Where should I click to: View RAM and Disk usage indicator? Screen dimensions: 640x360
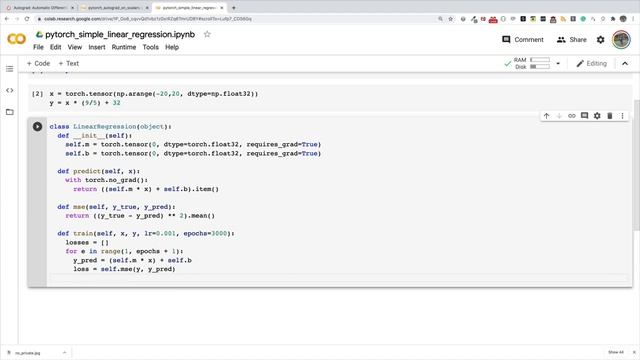point(531,63)
